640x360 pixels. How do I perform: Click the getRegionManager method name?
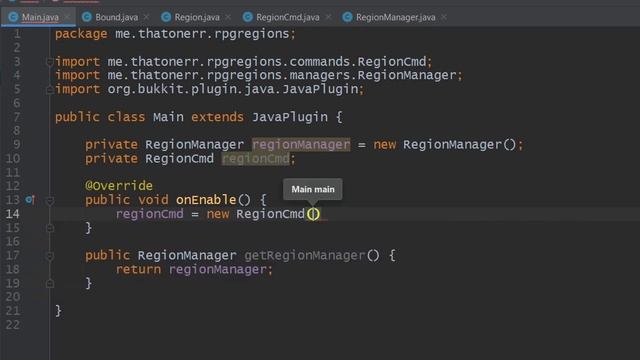[304, 256]
